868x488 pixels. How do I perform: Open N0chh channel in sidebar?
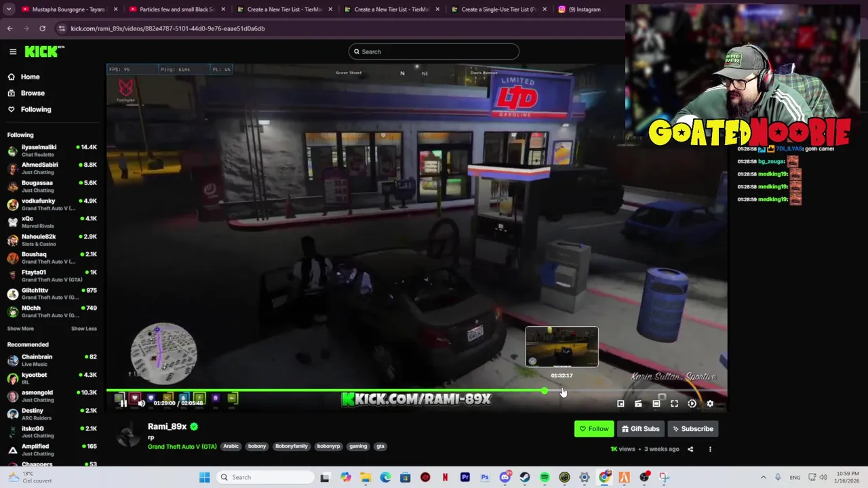(x=52, y=311)
